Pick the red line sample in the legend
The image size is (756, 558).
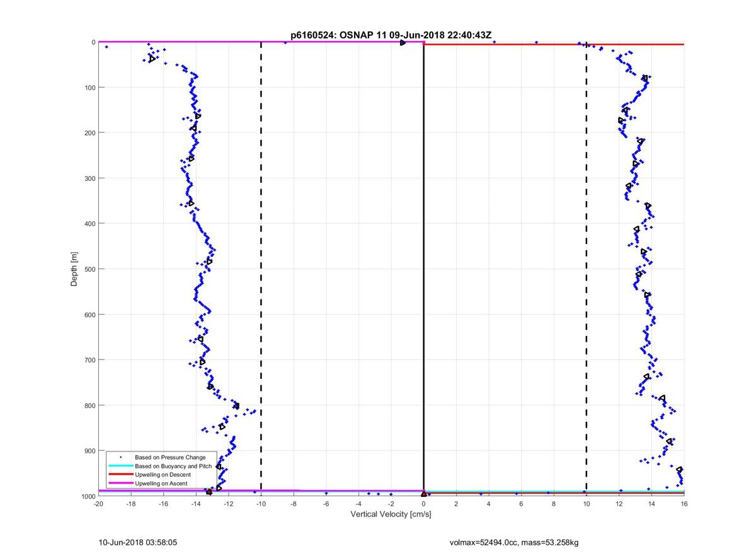120,474
